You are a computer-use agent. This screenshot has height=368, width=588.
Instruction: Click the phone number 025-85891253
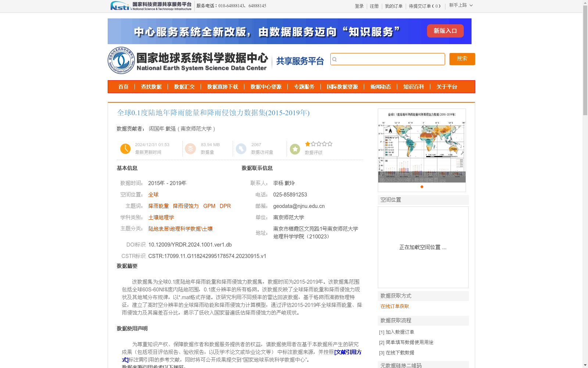(290, 195)
